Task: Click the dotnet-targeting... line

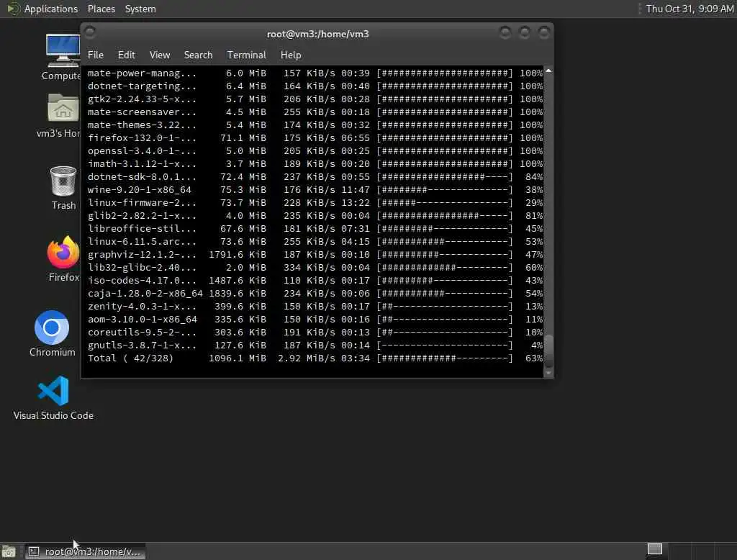Action: [x=315, y=86]
